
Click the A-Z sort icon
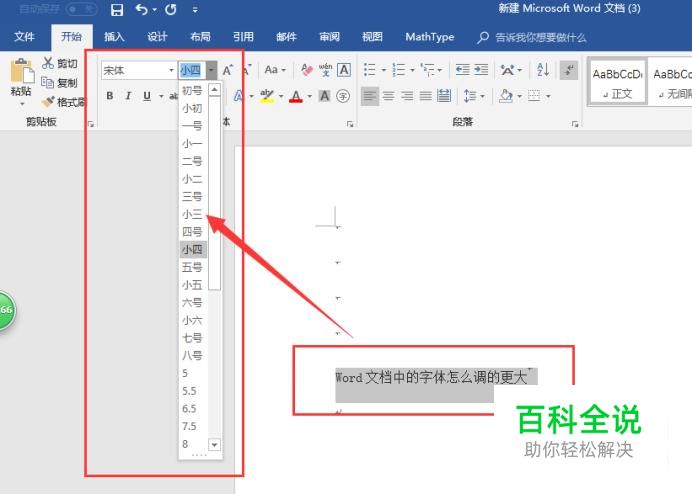[x=543, y=70]
